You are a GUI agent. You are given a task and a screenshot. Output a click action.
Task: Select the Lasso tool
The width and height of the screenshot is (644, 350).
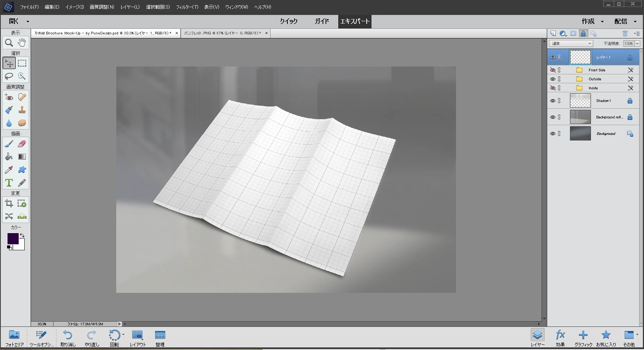click(9, 76)
